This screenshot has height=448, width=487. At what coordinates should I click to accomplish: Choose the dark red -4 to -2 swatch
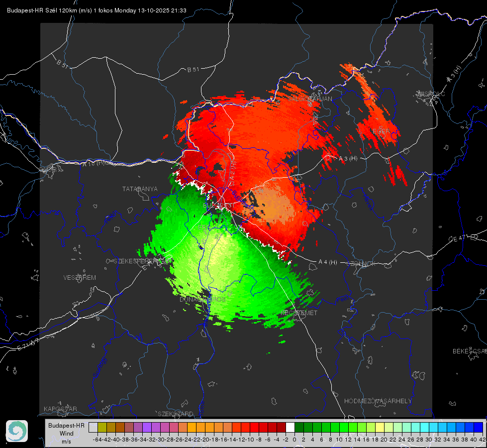tap(281, 427)
